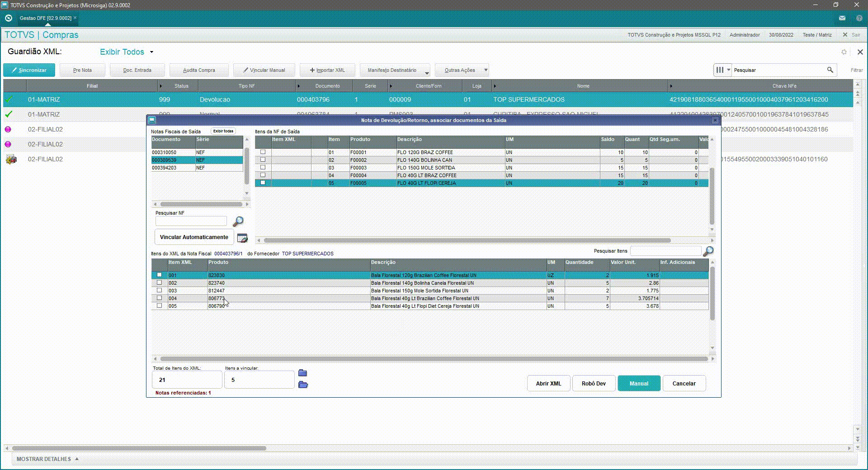Screen dimensions: 868x470
Task: Click the arrow next to the Nome column header
Action: (x=671, y=86)
